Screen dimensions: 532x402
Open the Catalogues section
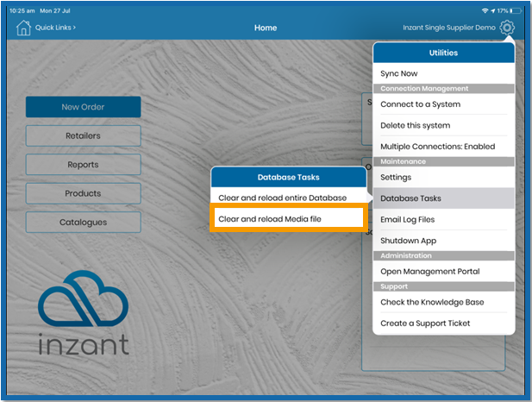point(83,223)
